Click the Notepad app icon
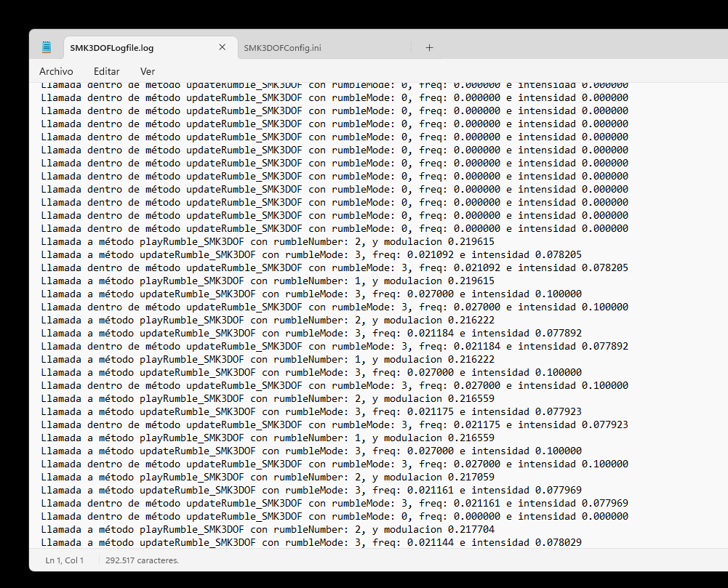 pos(47,47)
